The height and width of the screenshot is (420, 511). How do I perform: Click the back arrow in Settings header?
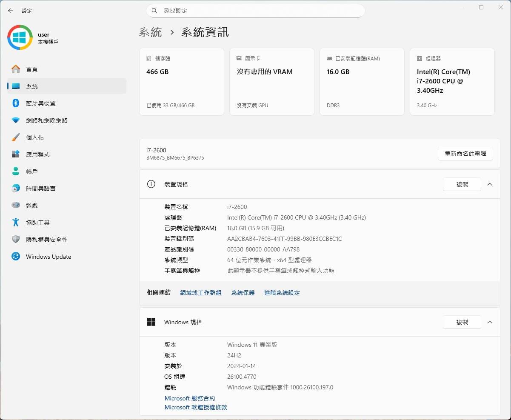pos(11,11)
